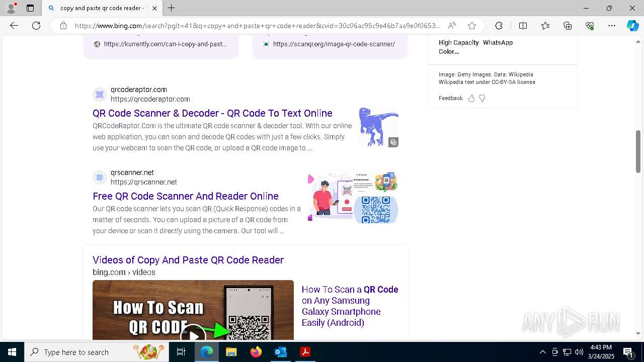Image resolution: width=644 pixels, height=362 pixels.
Task: Open Copilot sidebar
Action: [x=632, y=26]
